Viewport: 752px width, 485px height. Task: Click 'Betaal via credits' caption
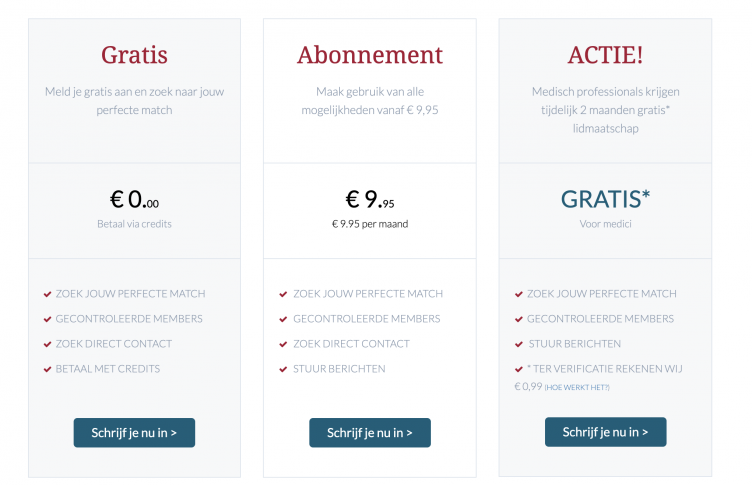(134, 224)
